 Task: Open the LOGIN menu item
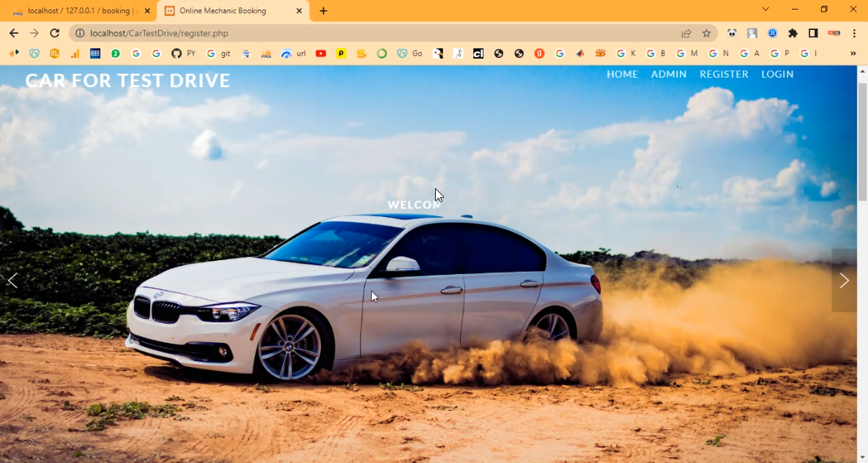[777, 74]
